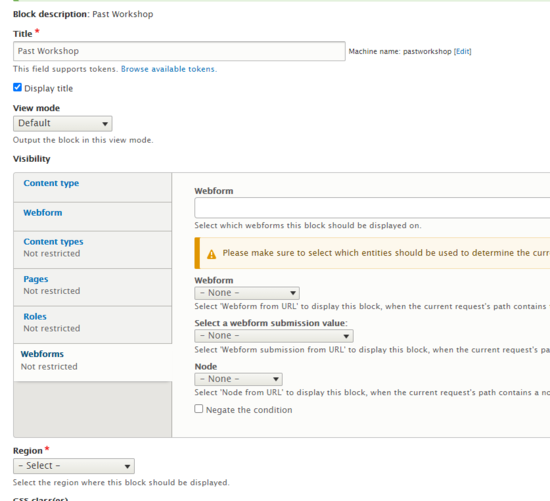Screen dimensions: 550x501
Task: Click 'Select the region where this block' help text
Action: [121, 483]
